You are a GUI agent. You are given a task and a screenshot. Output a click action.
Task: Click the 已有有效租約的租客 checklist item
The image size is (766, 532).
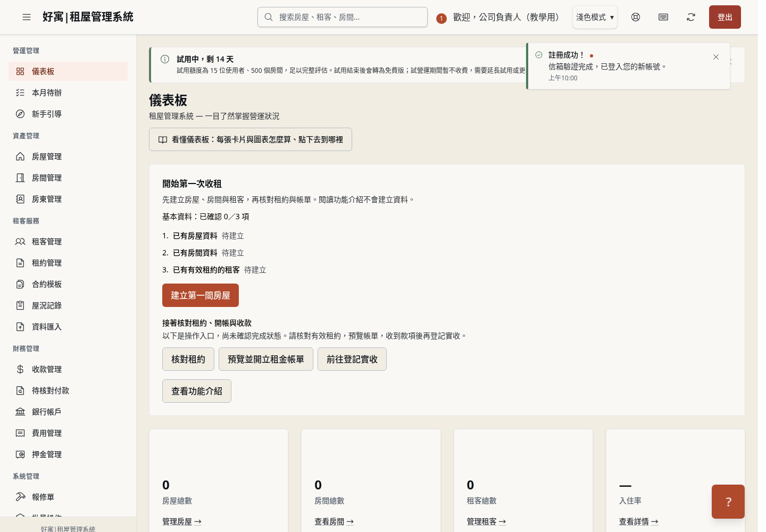pos(206,270)
